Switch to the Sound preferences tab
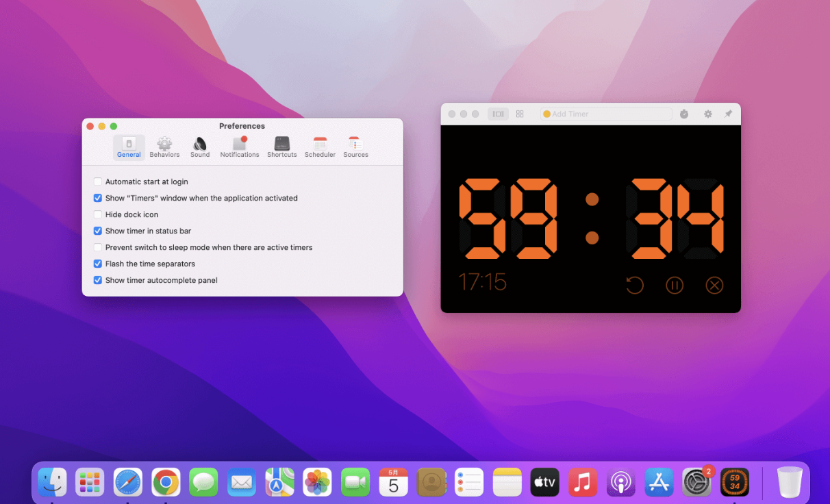 pos(200,147)
